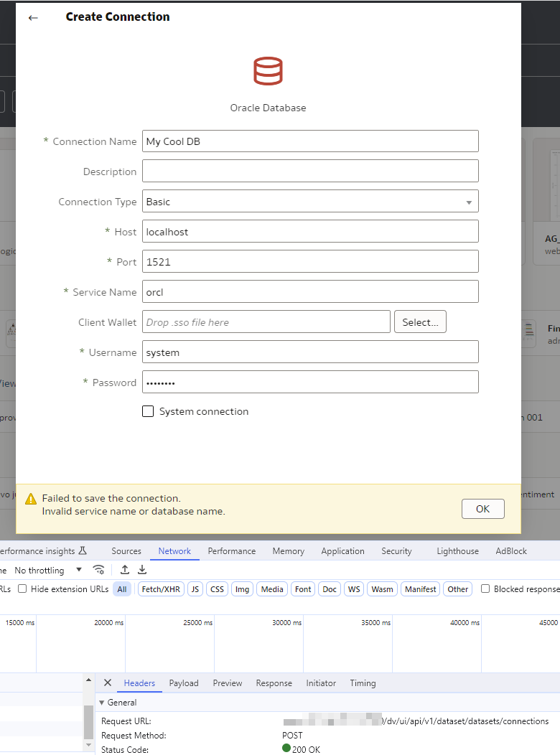This screenshot has height=755, width=560.
Task: Open the Connection Type dropdown
Action: pos(310,201)
